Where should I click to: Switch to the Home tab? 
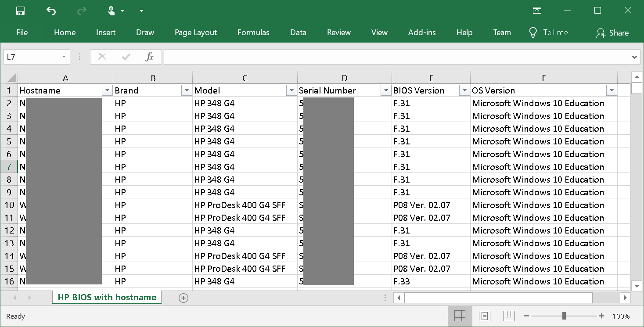pyautogui.click(x=65, y=32)
